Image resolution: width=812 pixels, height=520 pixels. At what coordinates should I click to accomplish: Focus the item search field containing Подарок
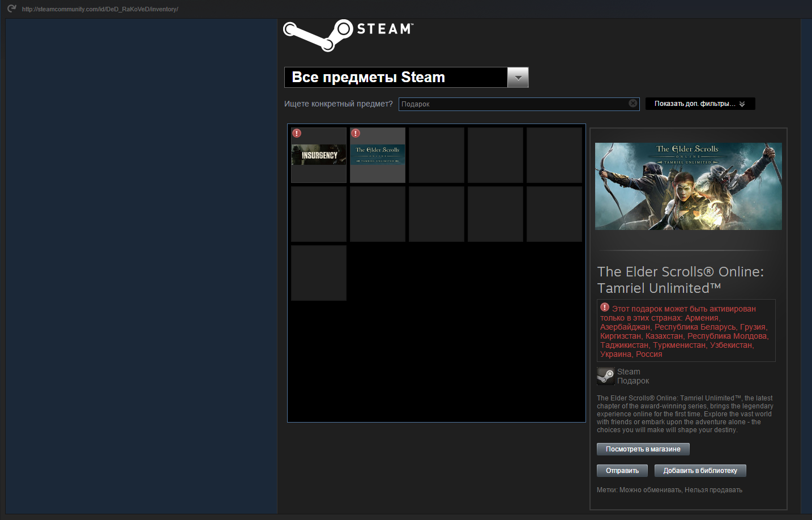(512, 104)
